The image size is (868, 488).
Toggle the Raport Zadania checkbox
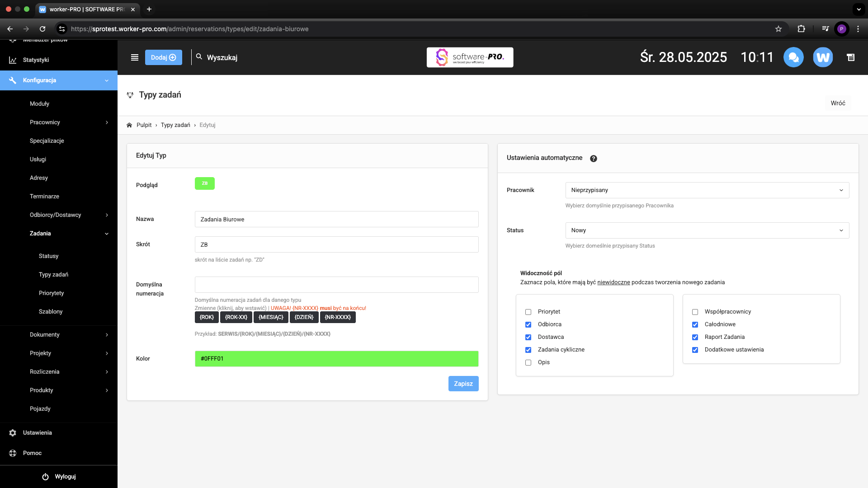[695, 337]
